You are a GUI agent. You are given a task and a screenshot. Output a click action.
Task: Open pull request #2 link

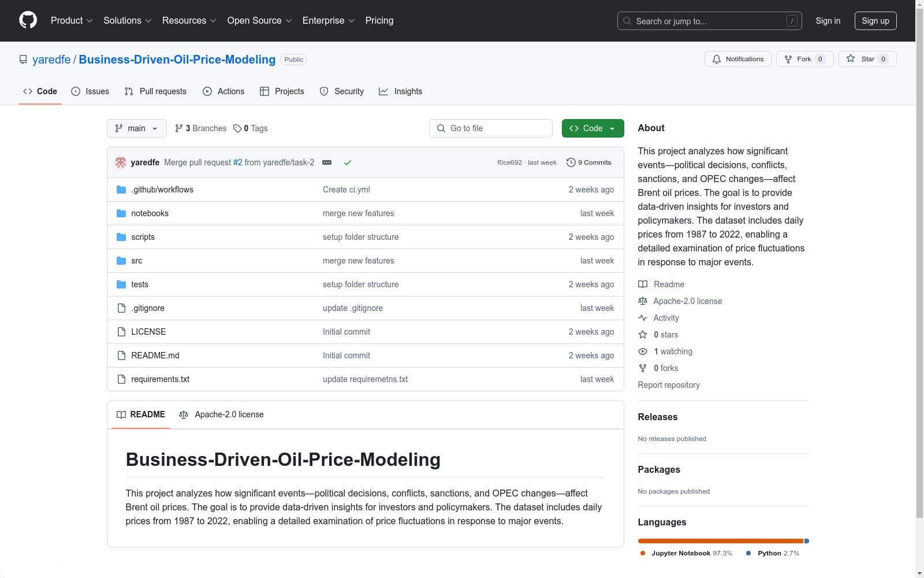(x=238, y=162)
